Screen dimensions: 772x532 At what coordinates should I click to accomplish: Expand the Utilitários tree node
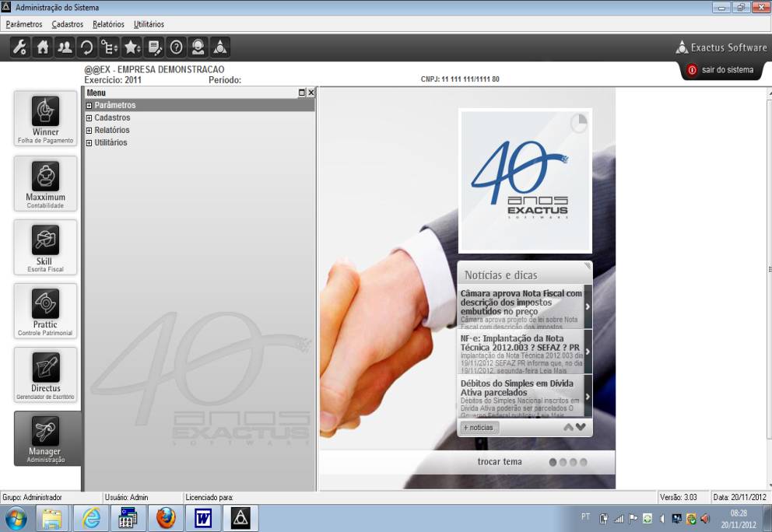(x=89, y=142)
